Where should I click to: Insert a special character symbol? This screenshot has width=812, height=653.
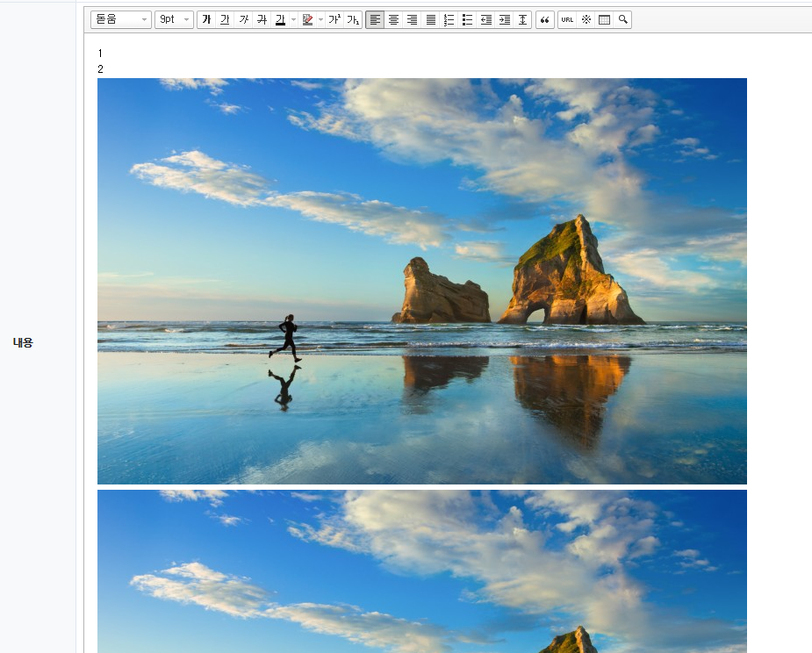point(586,19)
